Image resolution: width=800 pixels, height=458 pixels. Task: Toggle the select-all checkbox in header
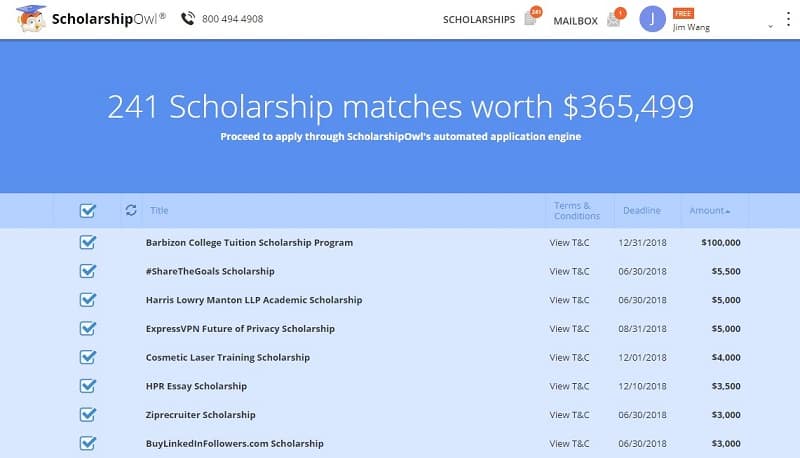(x=87, y=210)
